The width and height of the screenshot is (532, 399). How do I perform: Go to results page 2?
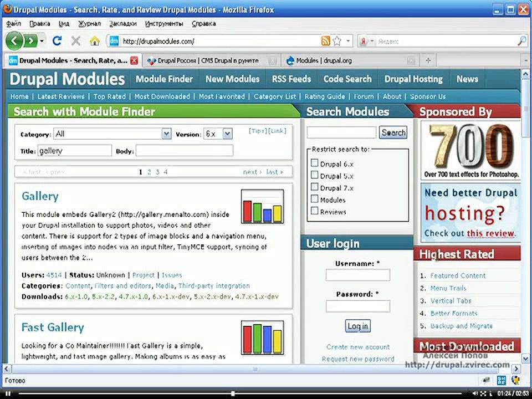pos(149,172)
